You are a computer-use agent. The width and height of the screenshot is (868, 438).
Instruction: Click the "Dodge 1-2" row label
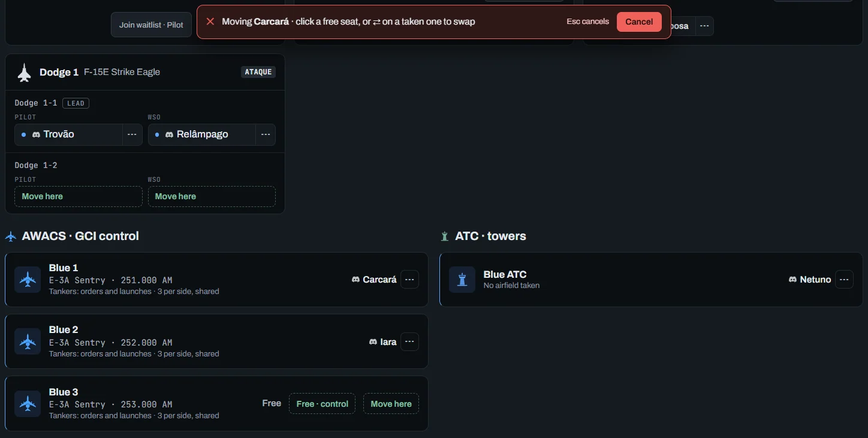pos(36,165)
